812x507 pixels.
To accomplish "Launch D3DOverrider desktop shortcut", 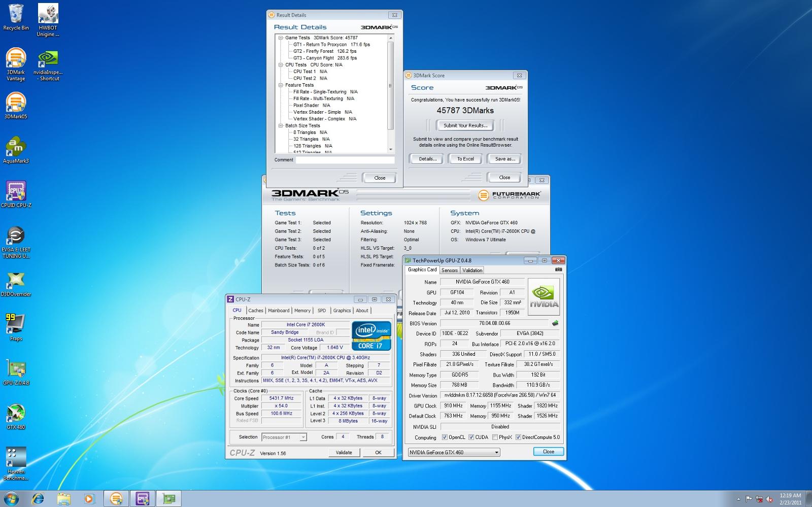I will pyautogui.click(x=16, y=283).
